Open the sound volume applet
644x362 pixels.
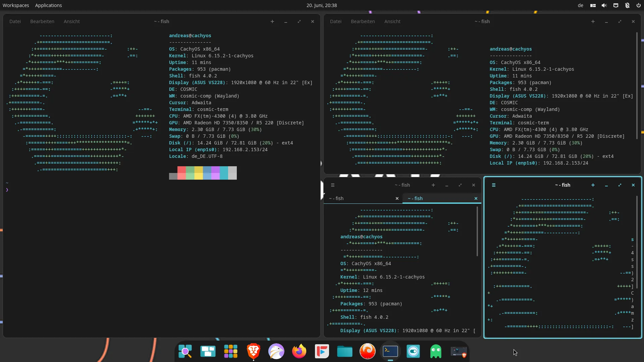pyautogui.click(x=604, y=5)
